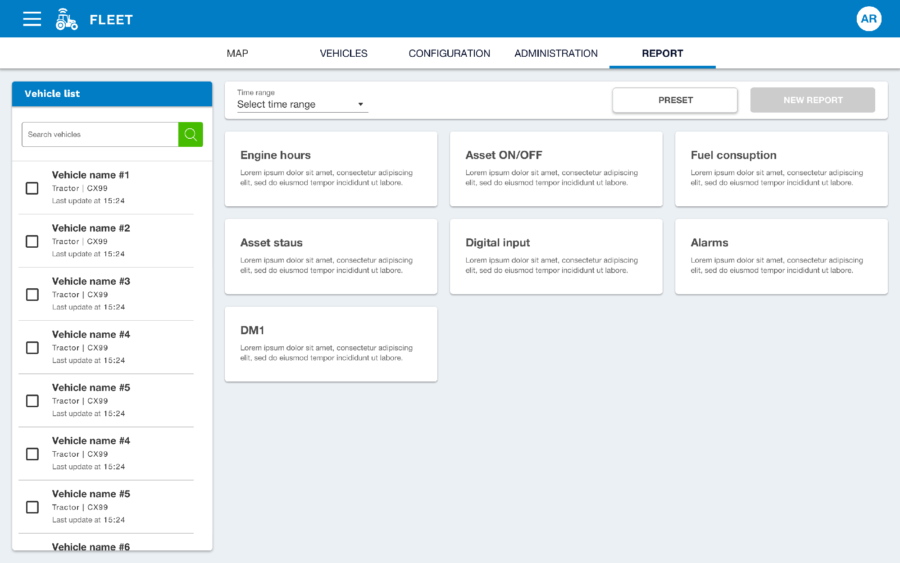The height and width of the screenshot is (563, 900).
Task: Click the green search vehicles icon
Action: (x=191, y=134)
